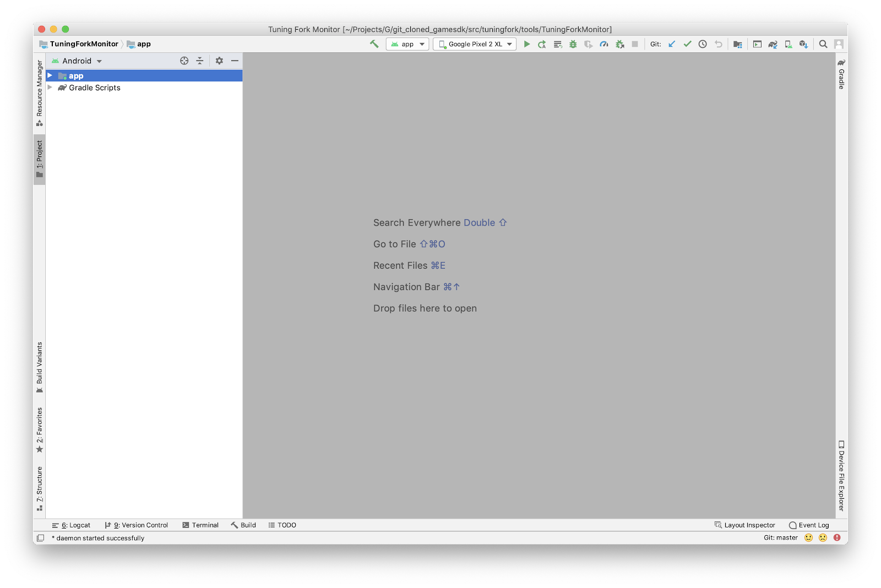Open the 6: Logcat tab
The image size is (881, 588).
[x=71, y=525]
